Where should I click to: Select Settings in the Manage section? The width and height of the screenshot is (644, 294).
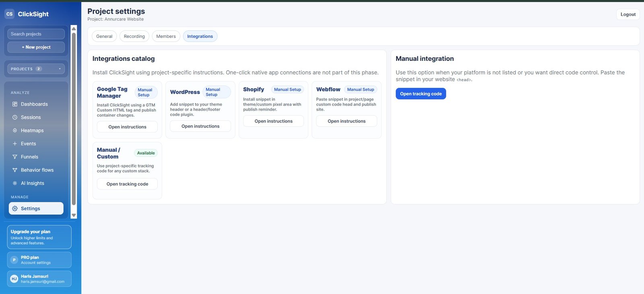[36, 209]
